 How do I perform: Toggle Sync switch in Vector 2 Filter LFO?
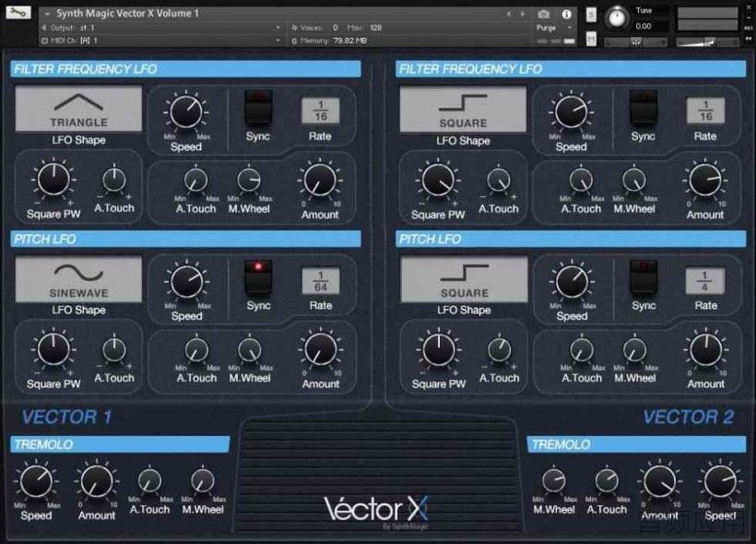pos(644,107)
